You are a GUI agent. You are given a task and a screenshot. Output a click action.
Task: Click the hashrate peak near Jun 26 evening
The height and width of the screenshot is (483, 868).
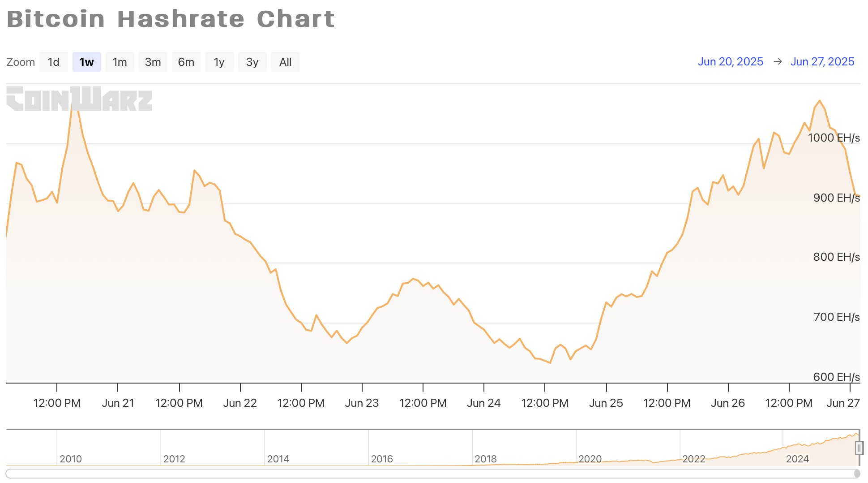pyautogui.click(x=820, y=101)
